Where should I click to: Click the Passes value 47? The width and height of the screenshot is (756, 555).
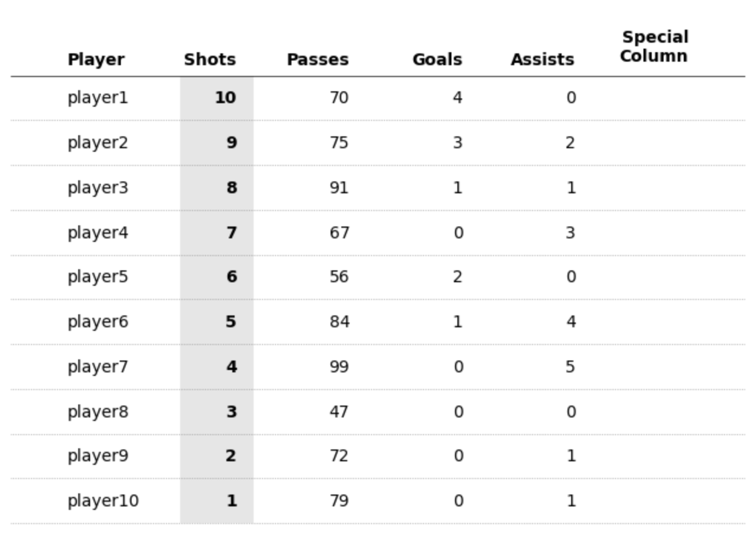(339, 412)
